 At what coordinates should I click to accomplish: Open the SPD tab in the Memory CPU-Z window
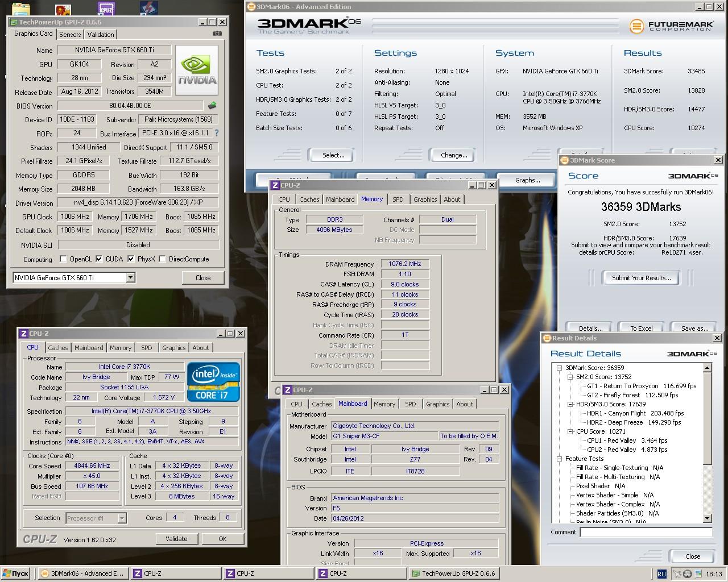[398, 199]
